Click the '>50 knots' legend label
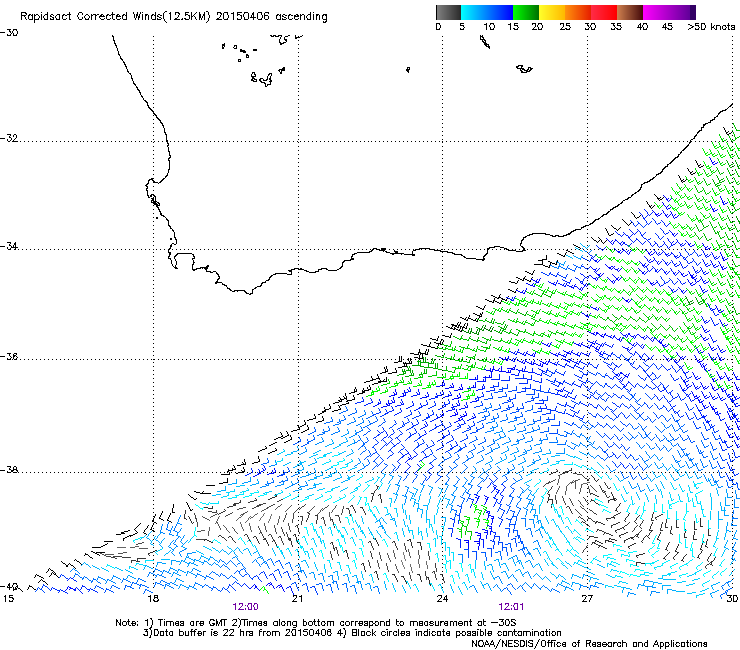 coord(711,27)
